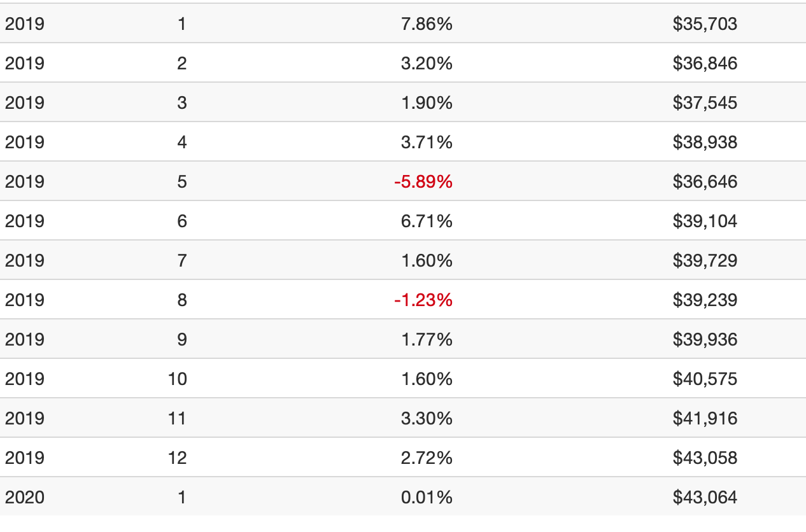
Task: Select the -1.23% return cell
Action: 423,300
